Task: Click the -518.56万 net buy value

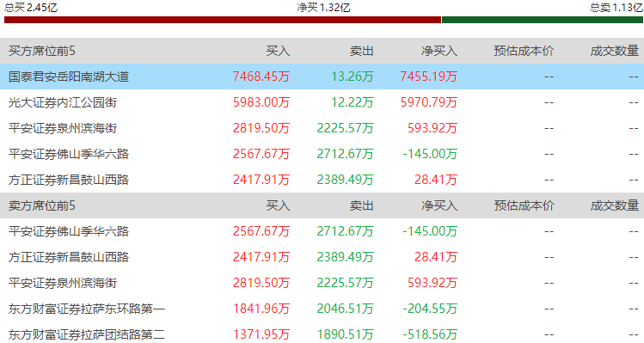Action: tap(430, 334)
